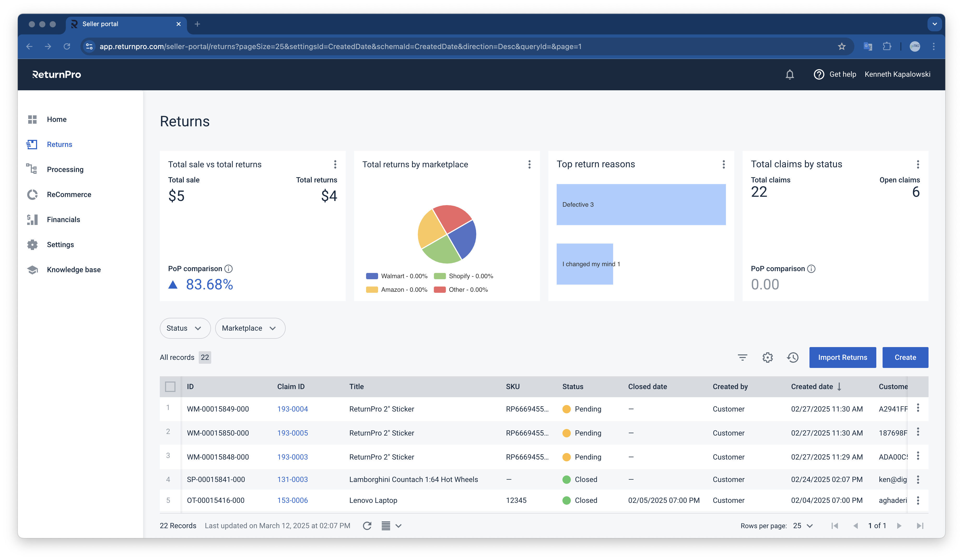
Task: Refresh records using footer reload icon
Action: click(x=367, y=526)
